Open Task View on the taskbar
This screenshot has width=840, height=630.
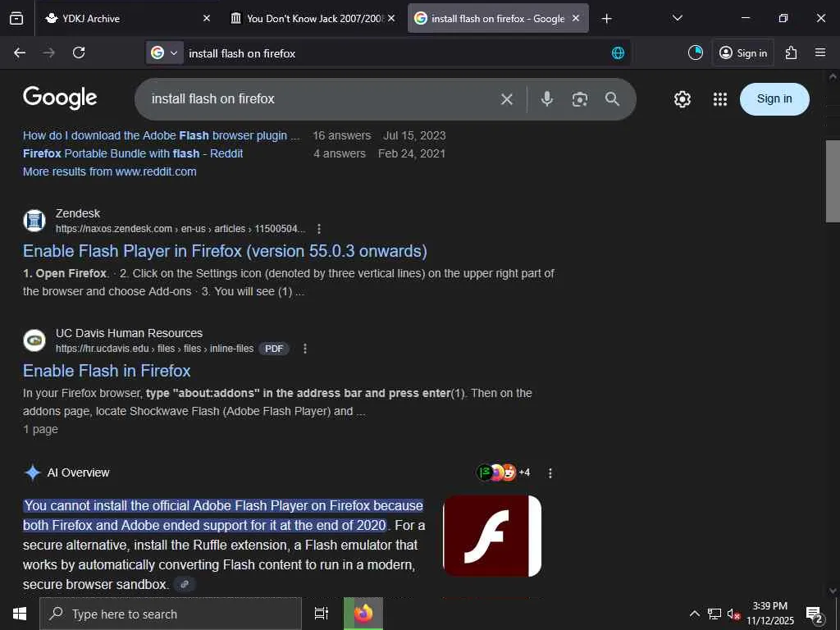pos(322,614)
